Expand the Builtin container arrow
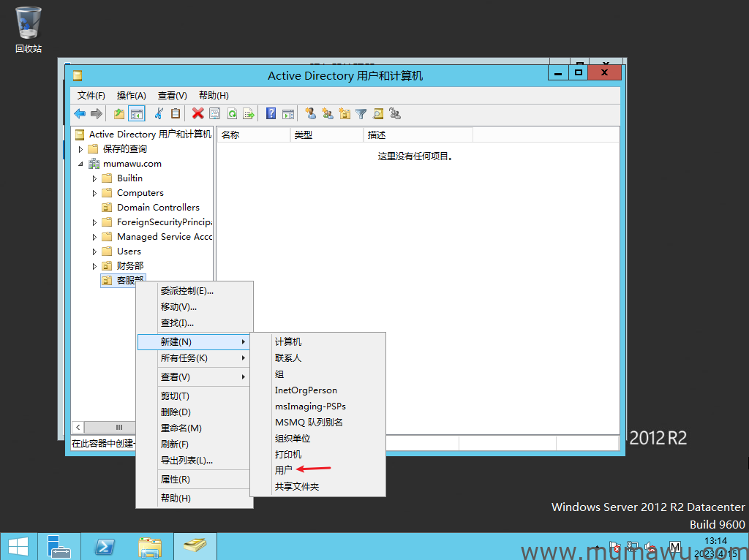This screenshot has width=749, height=560. (94, 178)
